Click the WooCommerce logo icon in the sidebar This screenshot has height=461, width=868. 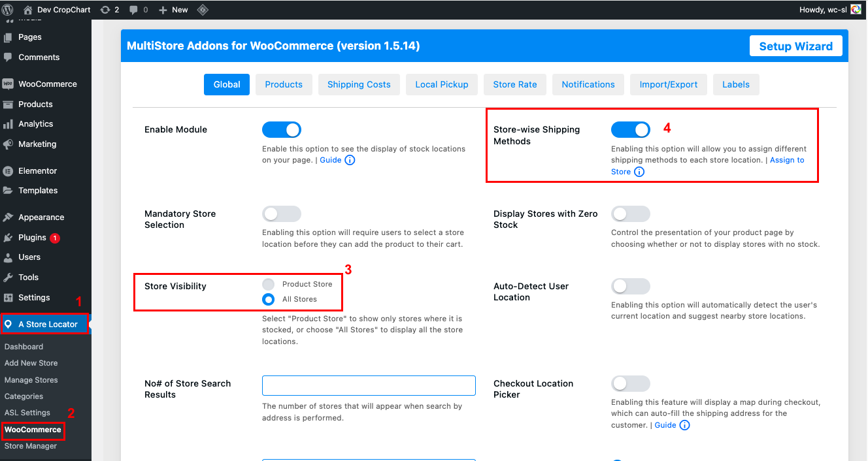(x=8, y=84)
